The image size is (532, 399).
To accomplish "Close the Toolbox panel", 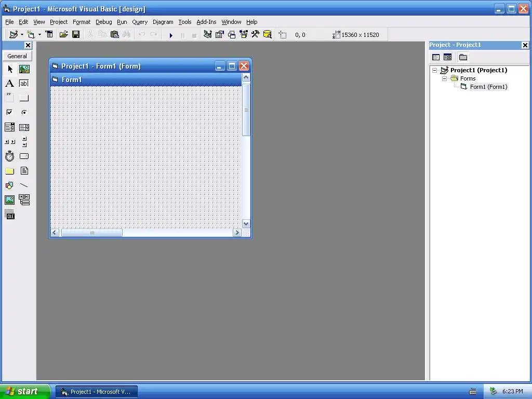I will [x=28, y=45].
